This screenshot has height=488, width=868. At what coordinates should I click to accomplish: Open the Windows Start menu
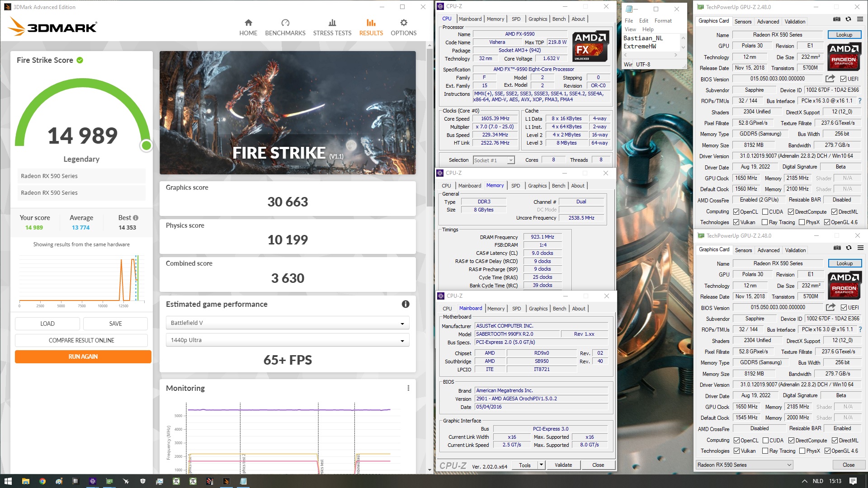click(8, 481)
